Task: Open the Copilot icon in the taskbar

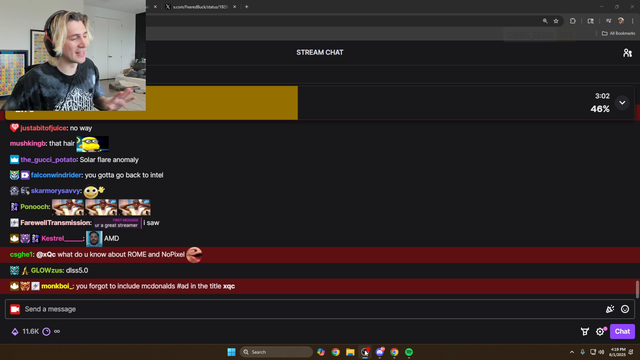Action: pyautogui.click(x=321, y=352)
